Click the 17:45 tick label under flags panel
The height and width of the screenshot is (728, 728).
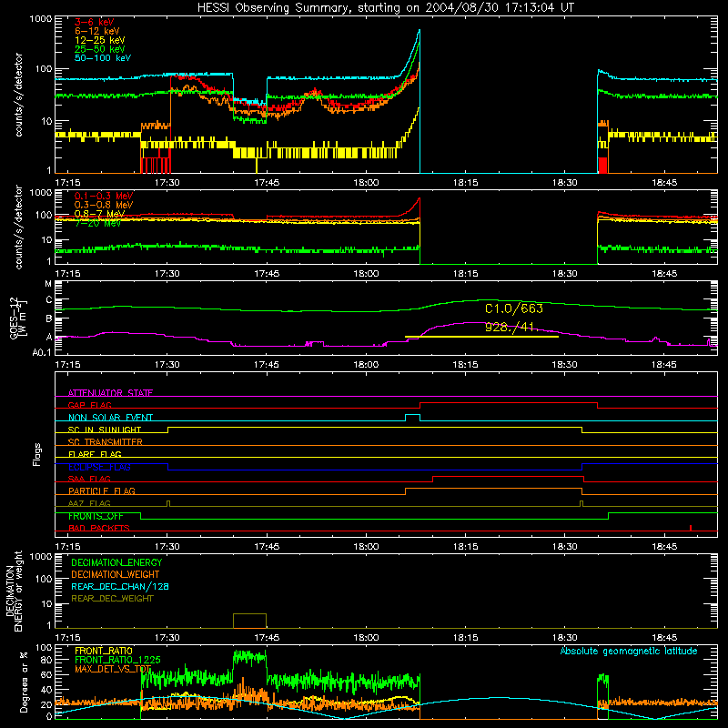(x=267, y=547)
